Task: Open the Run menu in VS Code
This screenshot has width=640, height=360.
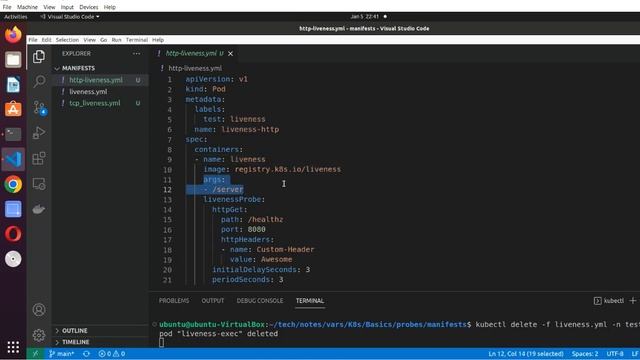Action: tap(116, 40)
